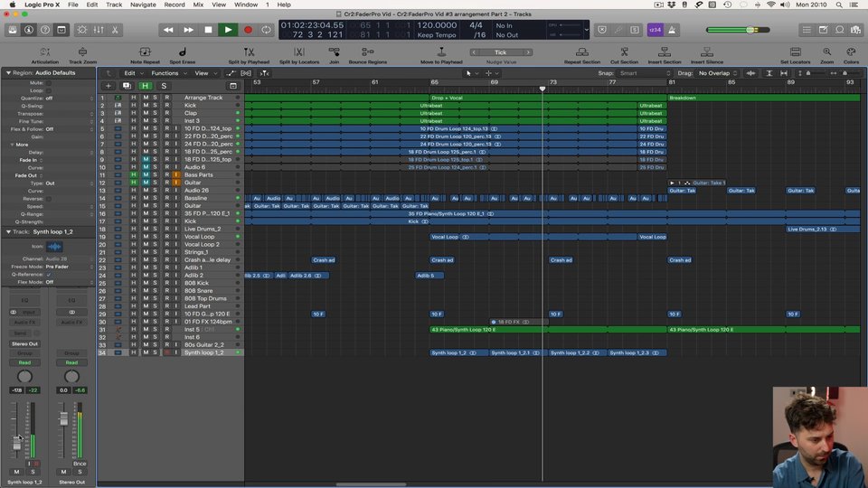The height and width of the screenshot is (488, 868).
Task: Click the green Play button
Action: [228, 30]
